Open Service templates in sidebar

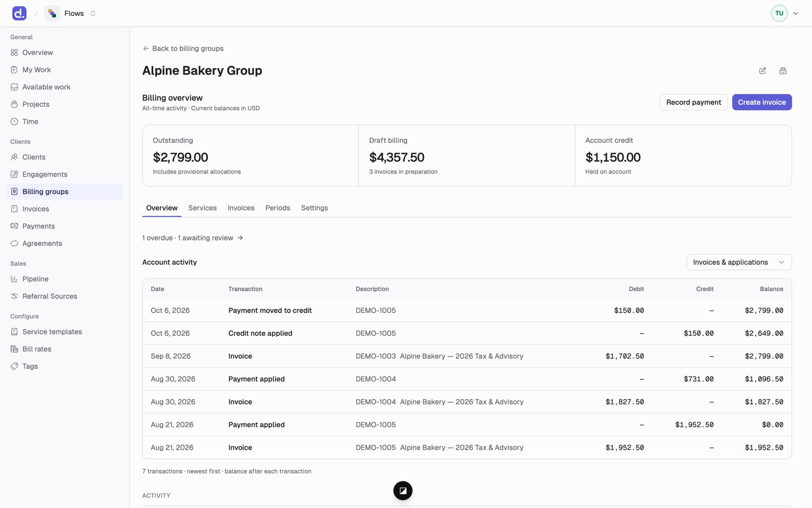click(64, 332)
